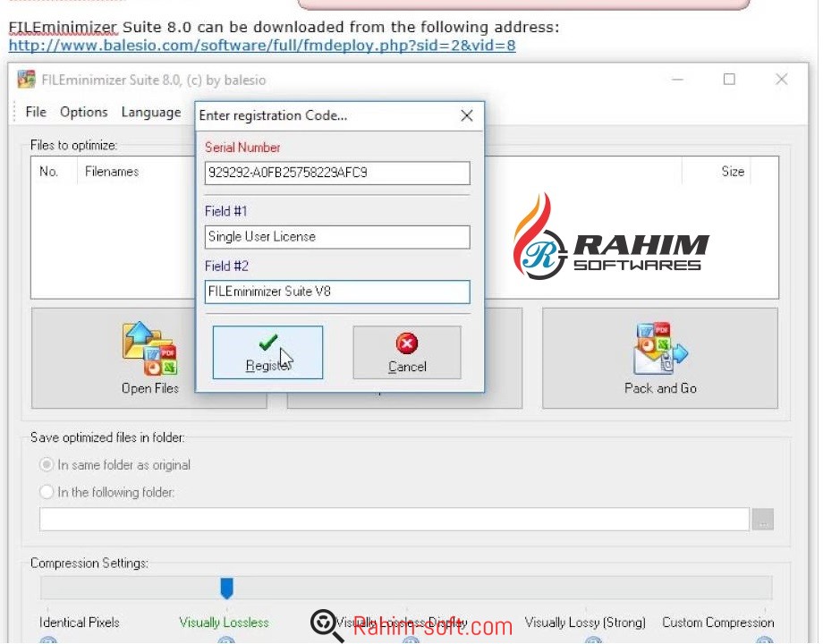
Task: Open the Options menu
Action: click(83, 112)
